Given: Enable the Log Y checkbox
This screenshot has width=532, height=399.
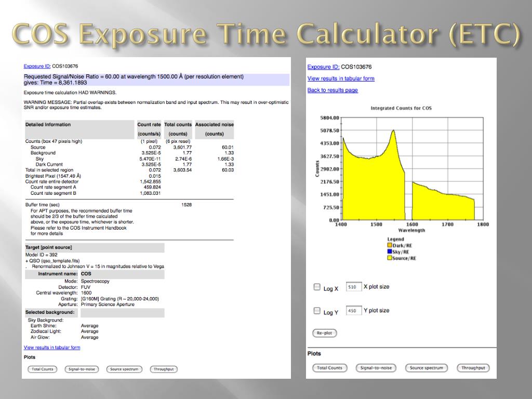Looking at the screenshot, I should (x=317, y=311).
